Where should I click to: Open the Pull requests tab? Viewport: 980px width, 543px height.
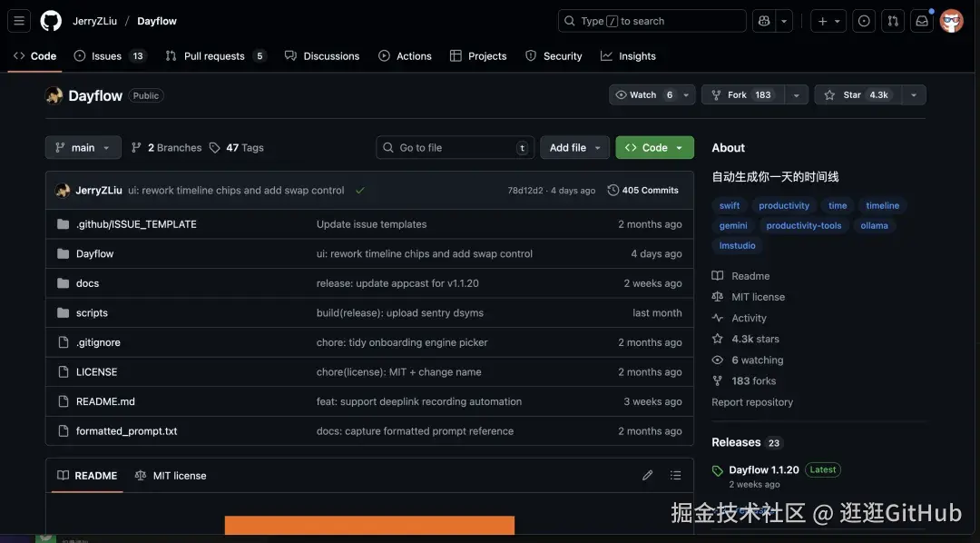[x=216, y=55]
